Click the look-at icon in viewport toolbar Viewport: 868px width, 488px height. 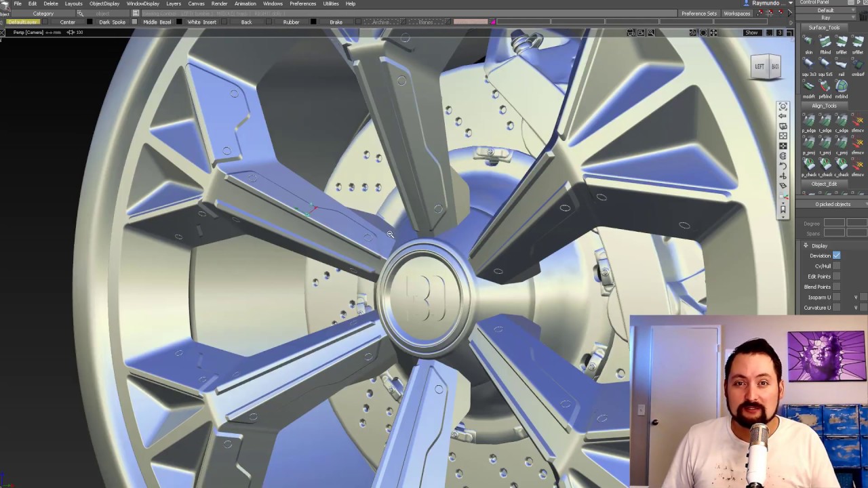783,106
